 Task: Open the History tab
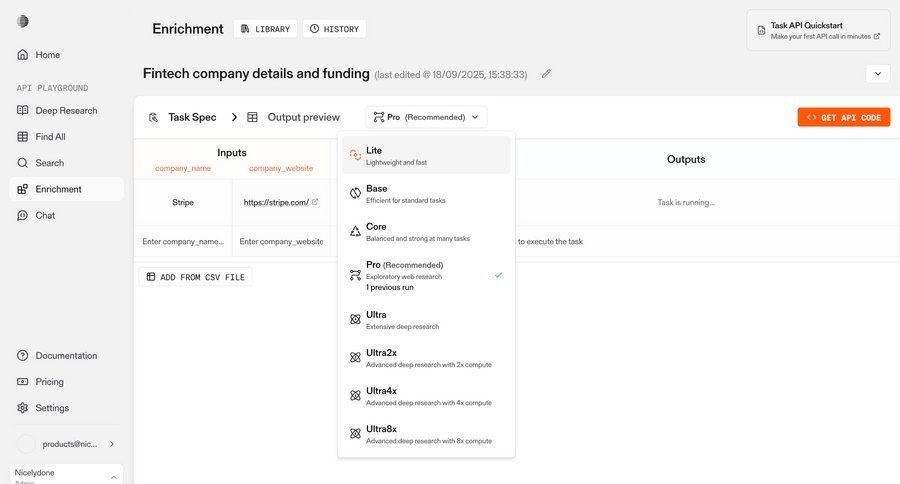pyautogui.click(x=334, y=29)
